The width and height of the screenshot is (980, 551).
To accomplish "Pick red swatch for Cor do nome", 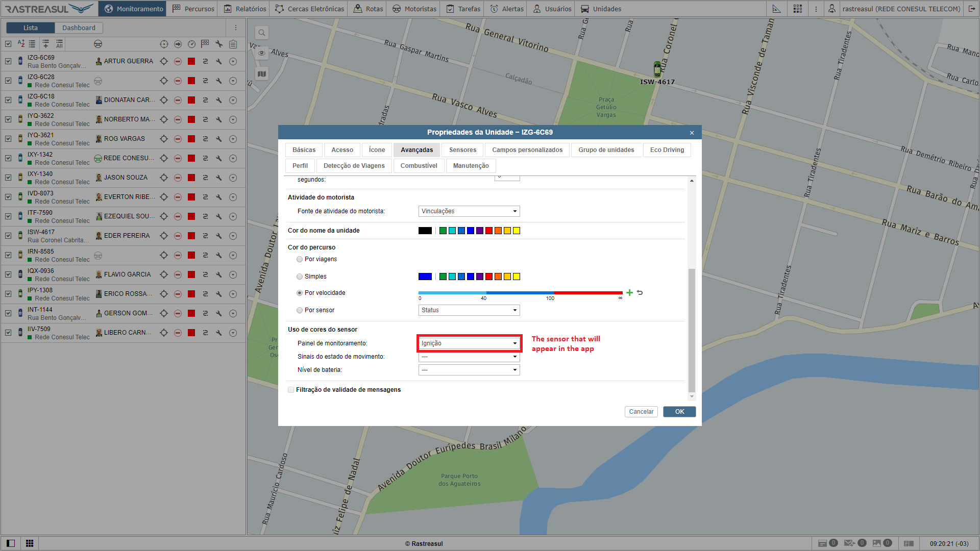I will [489, 231].
